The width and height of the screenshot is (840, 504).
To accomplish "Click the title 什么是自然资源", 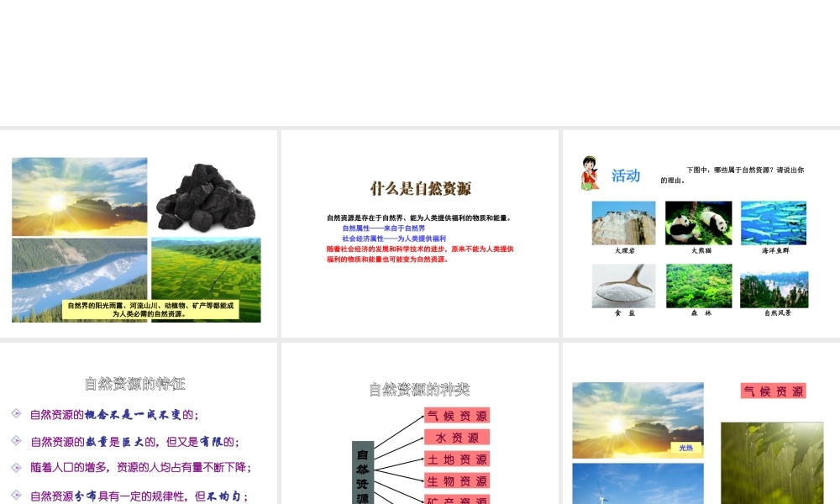I will coord(420,188).
